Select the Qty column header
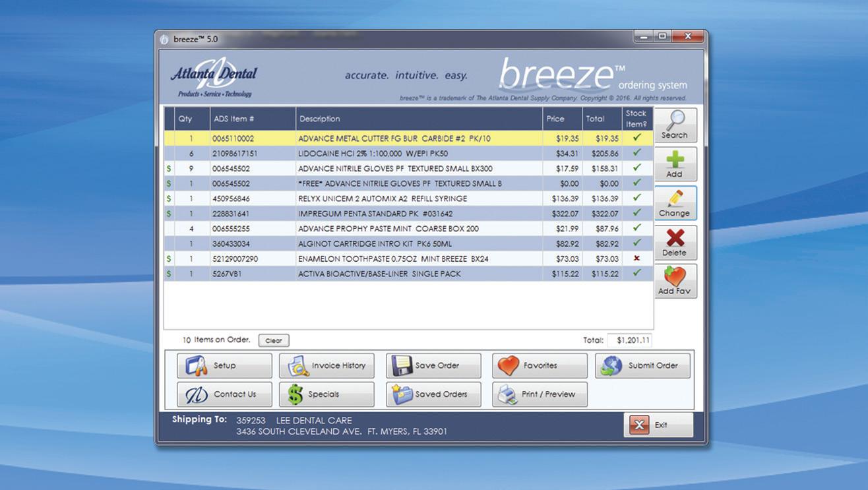Screen dimensions: 868x490 pyautogui.click(x=191, y=119)
